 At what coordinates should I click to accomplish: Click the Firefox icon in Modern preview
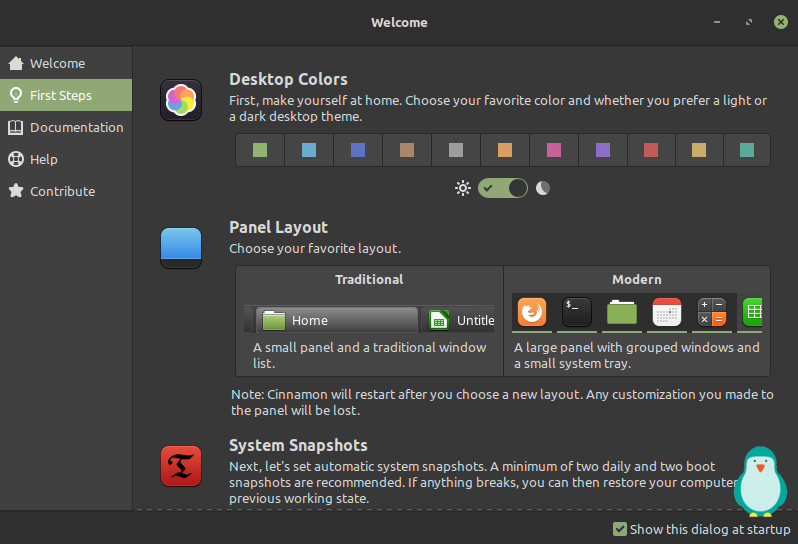(x=532, y=312)
